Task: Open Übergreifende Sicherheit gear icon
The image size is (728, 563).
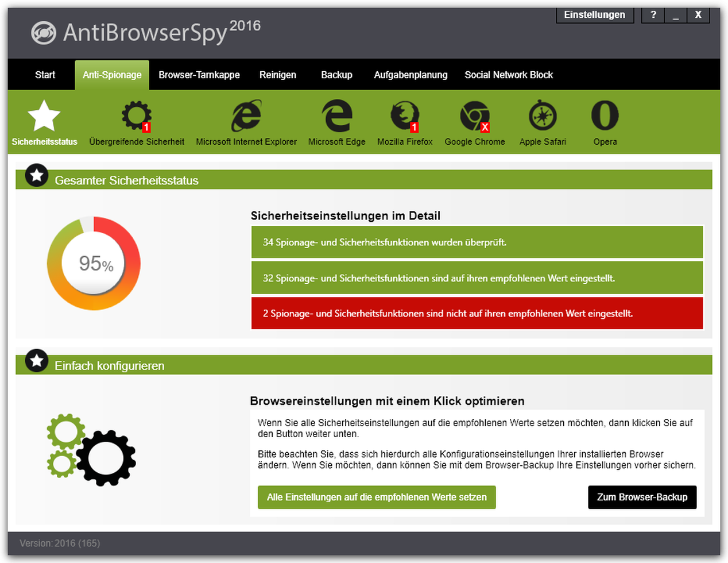Action: (x=137, y=115)
